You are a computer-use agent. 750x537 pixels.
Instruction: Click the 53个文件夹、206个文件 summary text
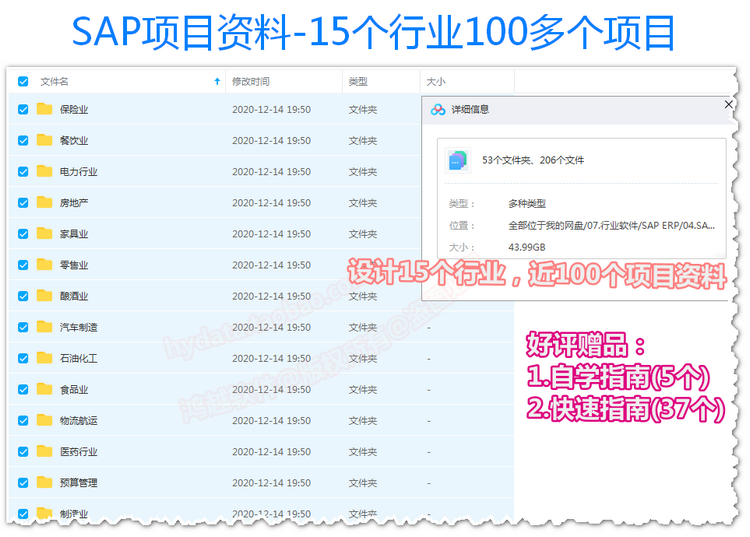[533, 160]
